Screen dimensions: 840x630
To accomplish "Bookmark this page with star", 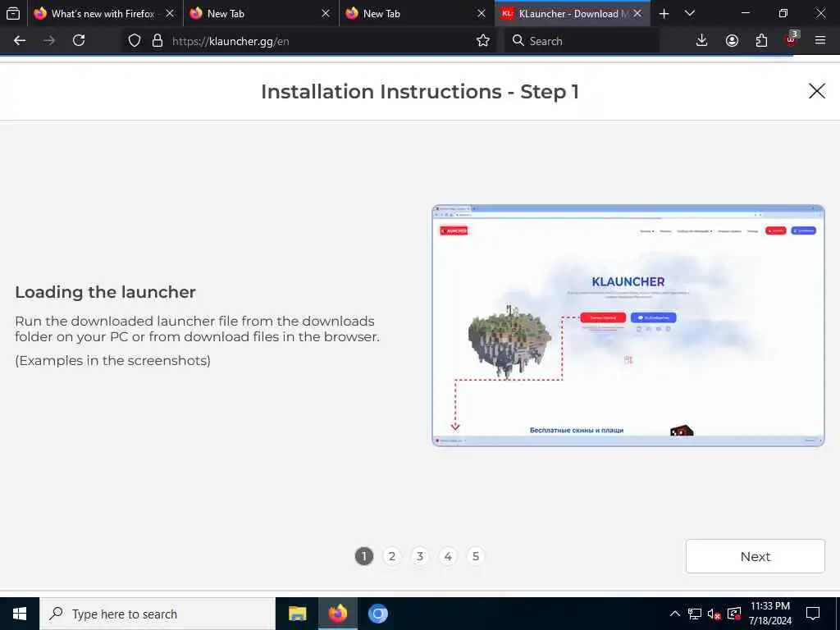I will tap(482, 41).
